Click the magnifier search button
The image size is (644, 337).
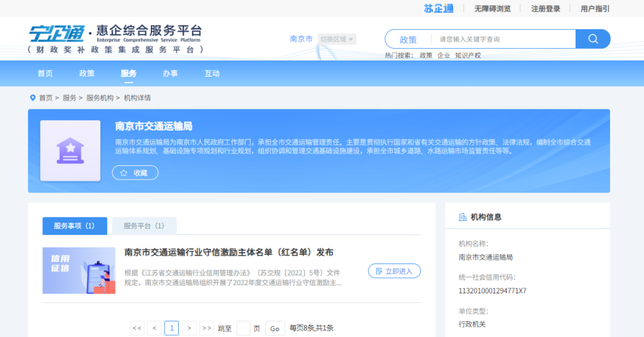tap(593, 39)
